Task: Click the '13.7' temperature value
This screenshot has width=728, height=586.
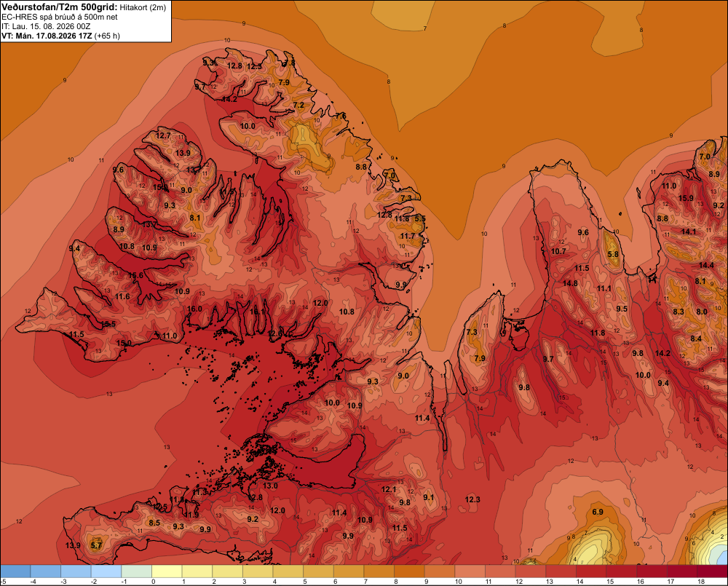Action: (149, 225)
